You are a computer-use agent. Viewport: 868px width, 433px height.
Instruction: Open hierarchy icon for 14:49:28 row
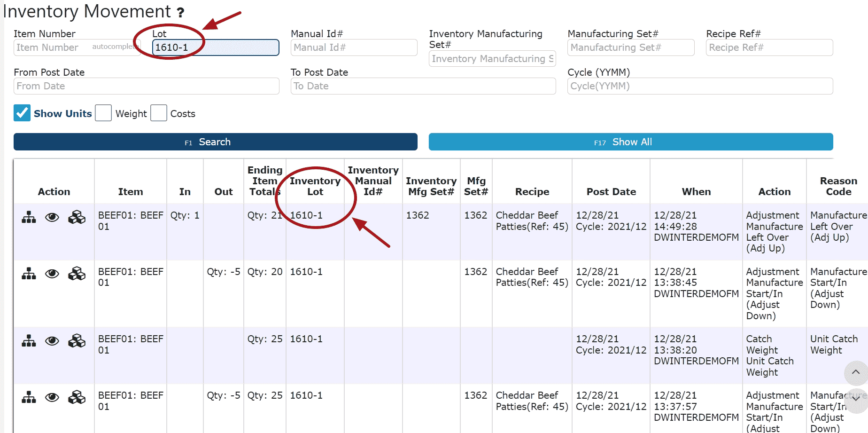tap(29, 217)
